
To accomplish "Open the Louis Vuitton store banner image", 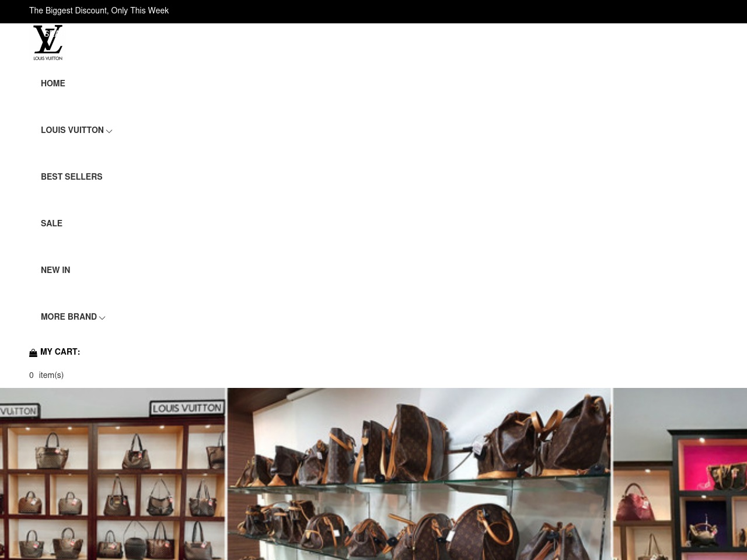I will pyautogui.click(x=373, y=474).
